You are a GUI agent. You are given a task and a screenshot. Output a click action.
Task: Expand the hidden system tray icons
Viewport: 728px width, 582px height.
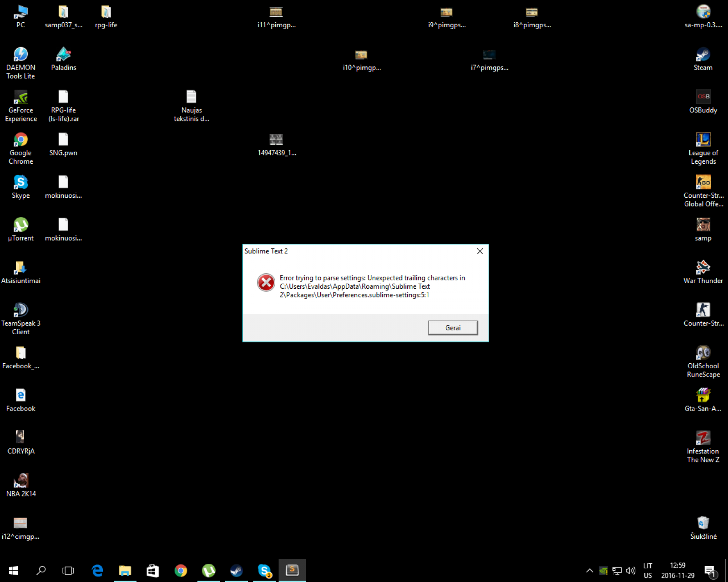589,571
